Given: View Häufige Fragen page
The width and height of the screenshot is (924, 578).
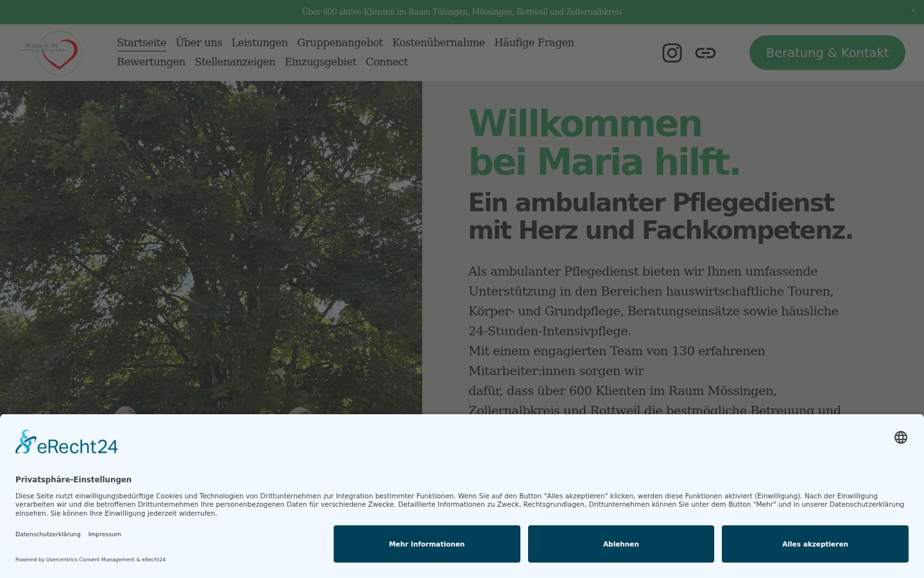Looking at the screenshot, I should (534, 42).
